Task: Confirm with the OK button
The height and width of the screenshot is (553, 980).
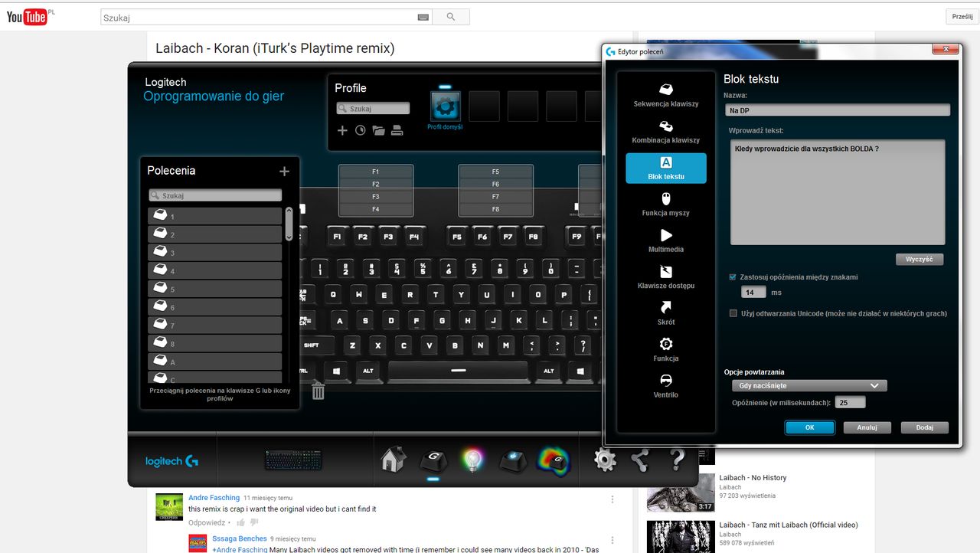Action: 809,428
